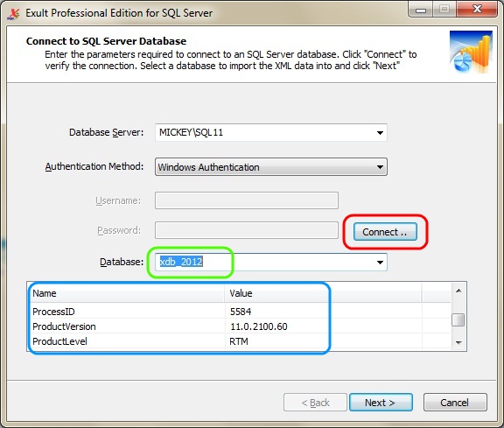Screen dimensions: 504x428
Task: Click the properties list scrollbar thumb
Action: (458, 320)
